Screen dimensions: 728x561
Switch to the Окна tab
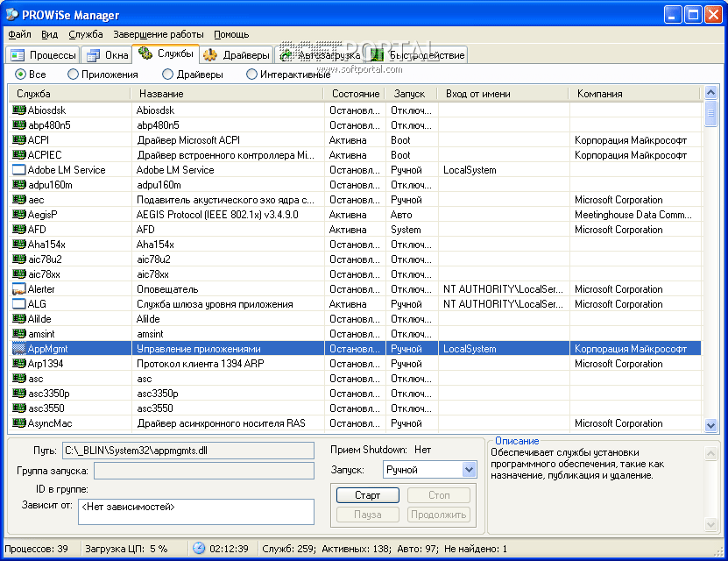(x=107, y=55)
